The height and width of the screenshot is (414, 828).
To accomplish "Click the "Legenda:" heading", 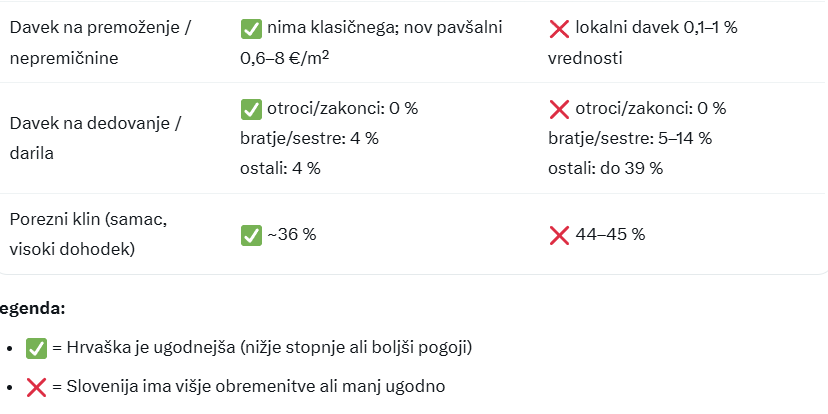I will coord(34,310).
